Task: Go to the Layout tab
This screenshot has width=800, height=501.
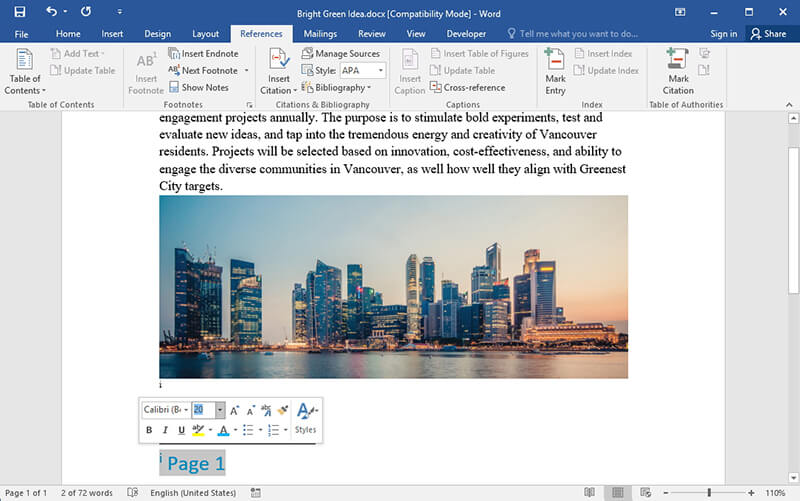Action: [205, 34]
